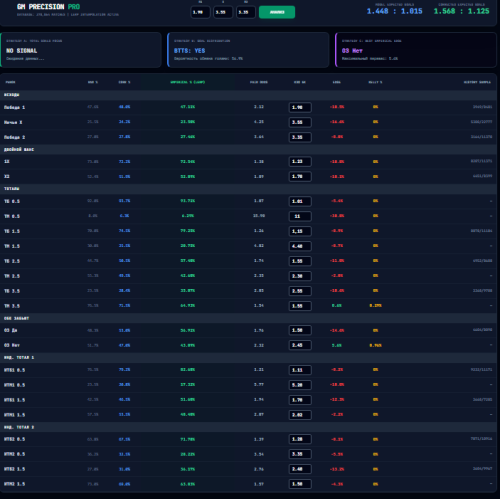Click the GM PRECISION PRO logo title
Viewport: 500px width, 499px height.
click(48, 7)
